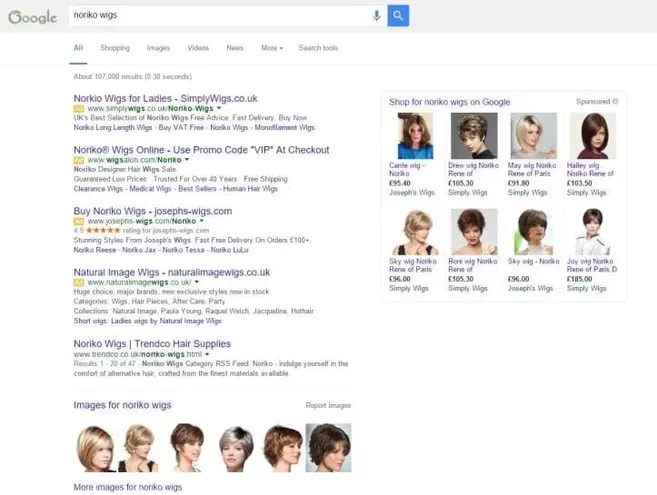Open the Noriko LuLu sitelink
Screen dimensions: 657x495
coord(230,250)
